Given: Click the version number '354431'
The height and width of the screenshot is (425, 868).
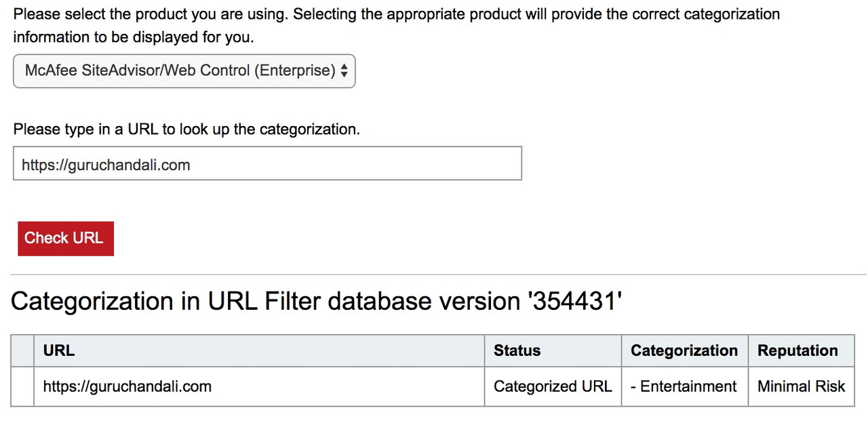Looking at the screenshot, I should [575, 301].
